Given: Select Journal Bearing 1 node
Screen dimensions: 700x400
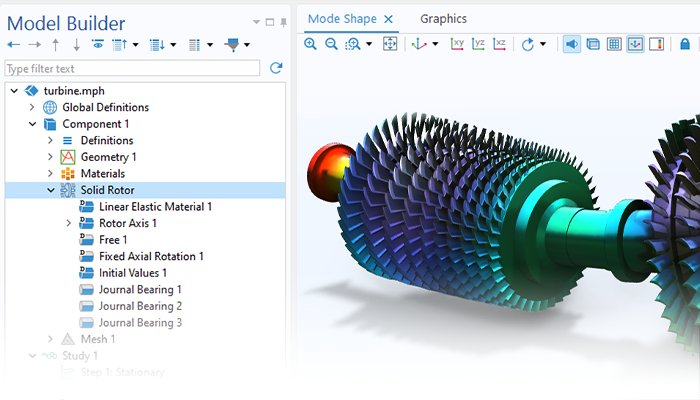Looking at the screenshot, I should pyautogui.click(x=140, y=289).
